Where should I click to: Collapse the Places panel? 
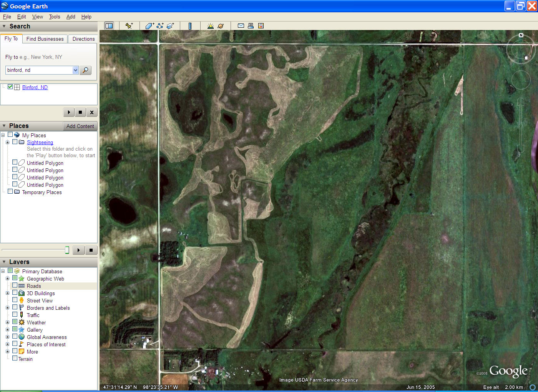4,126
